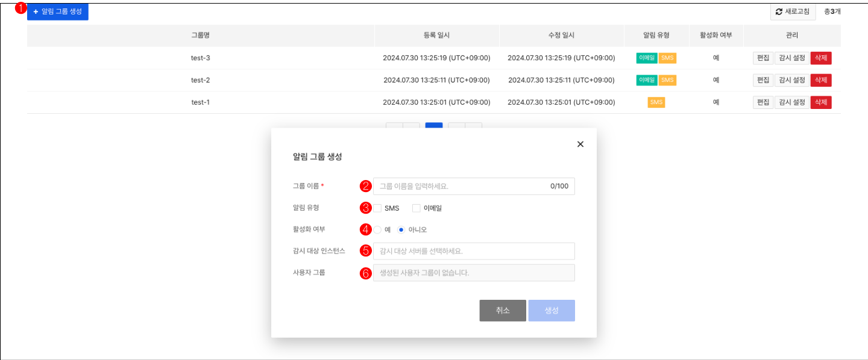This screenshot has height=360, width=868.
Task: Delete the test-2 group
Action: point(821,80)
